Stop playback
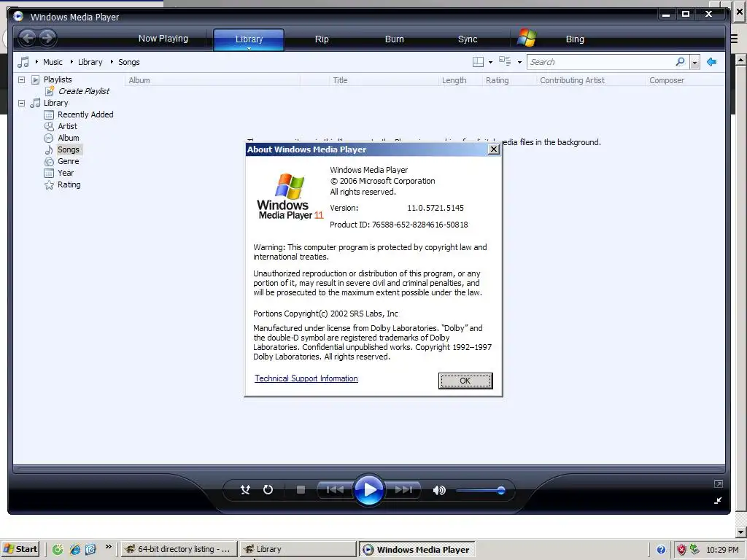The image size is (747, 560). pyautogui.click(x=301, y=489)
